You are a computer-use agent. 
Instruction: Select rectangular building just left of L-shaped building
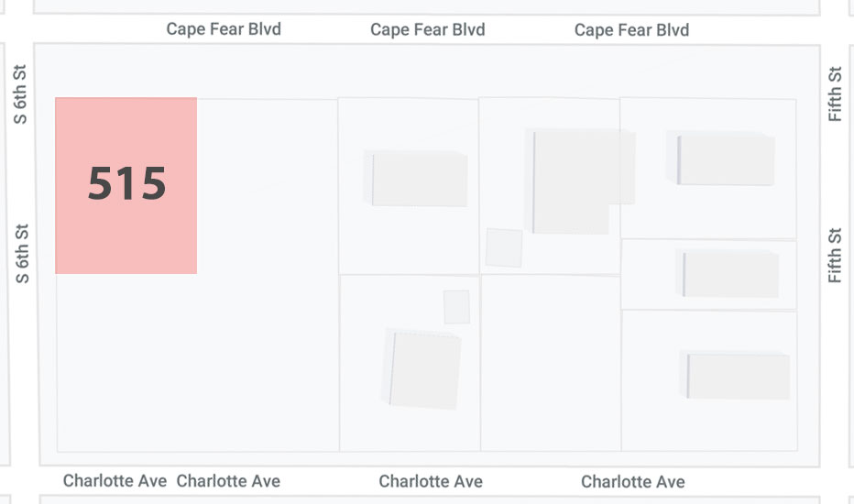tap(416, 179)
